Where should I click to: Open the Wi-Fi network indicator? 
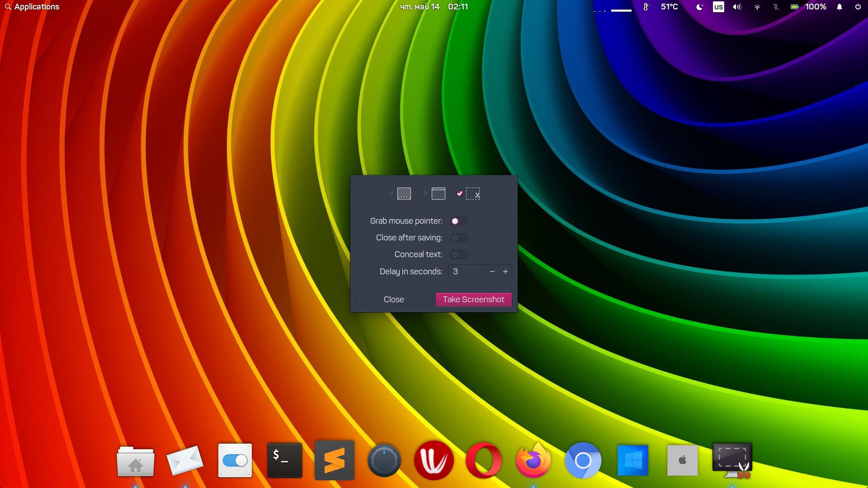click(757, 7)
